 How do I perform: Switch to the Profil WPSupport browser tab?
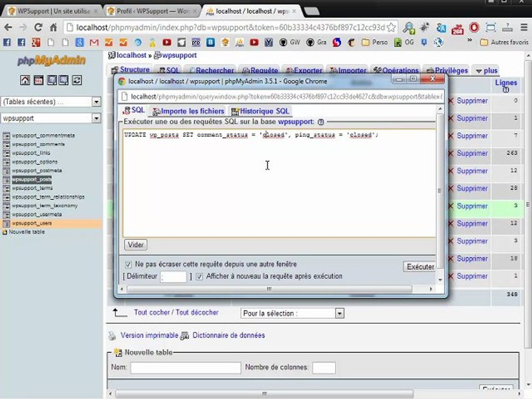click(x=152, y=11)
